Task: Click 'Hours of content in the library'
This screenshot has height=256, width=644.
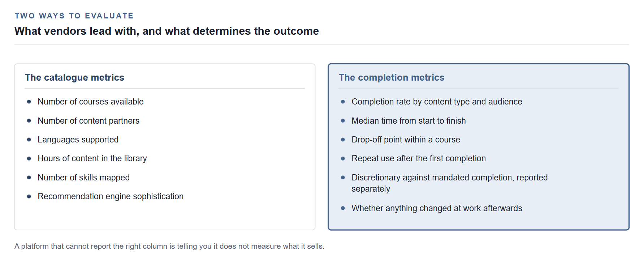Action: click(92, 158)
